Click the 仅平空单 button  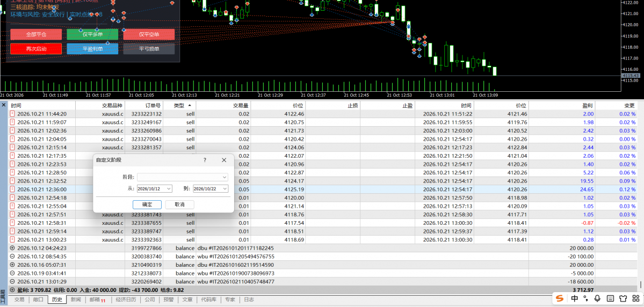(x=149, y=34)
